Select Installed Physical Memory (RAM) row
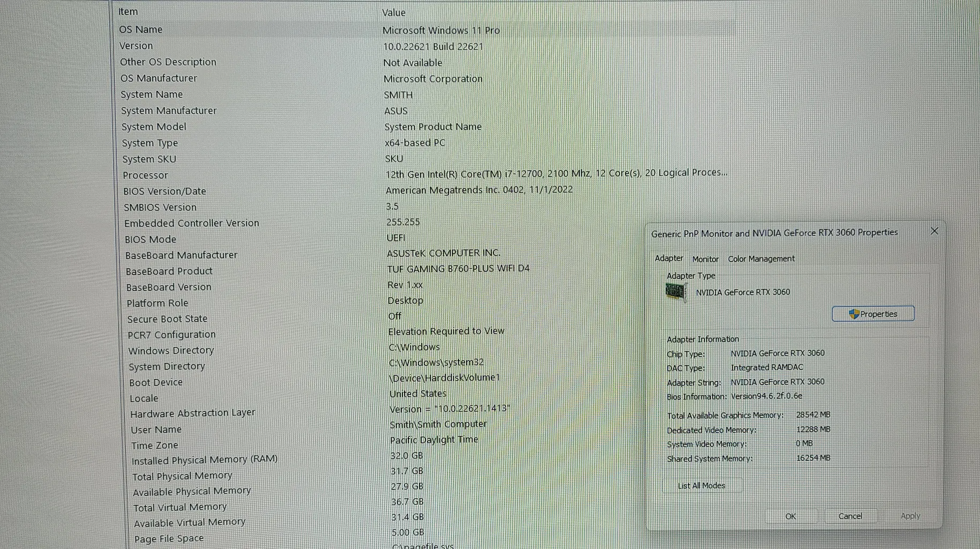Image resolution: width=980 pixels, height=549 pixels. [x=205, y=460]
